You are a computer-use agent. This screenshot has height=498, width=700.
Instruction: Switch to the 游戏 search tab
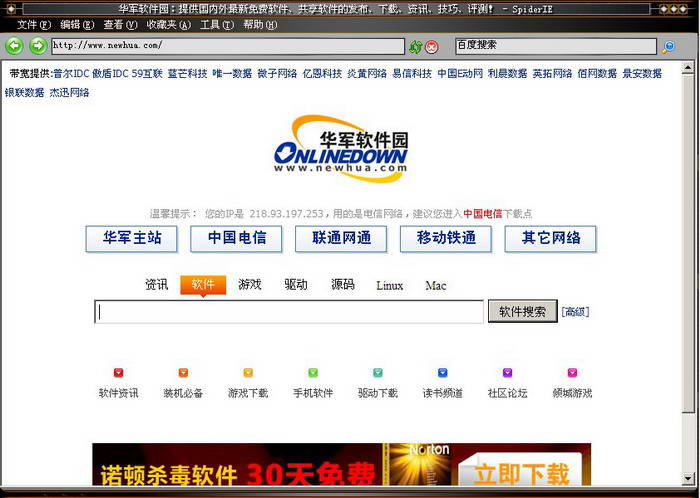250,284
